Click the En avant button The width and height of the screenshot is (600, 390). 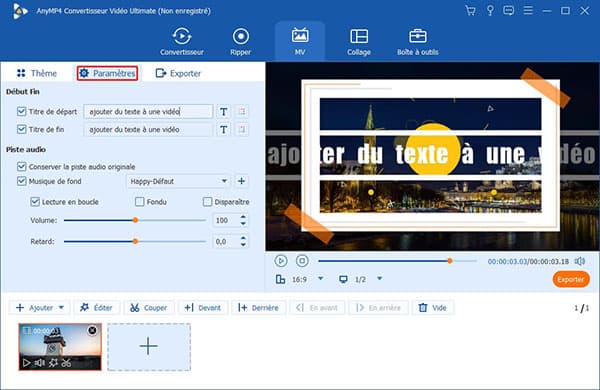[317, 307]
